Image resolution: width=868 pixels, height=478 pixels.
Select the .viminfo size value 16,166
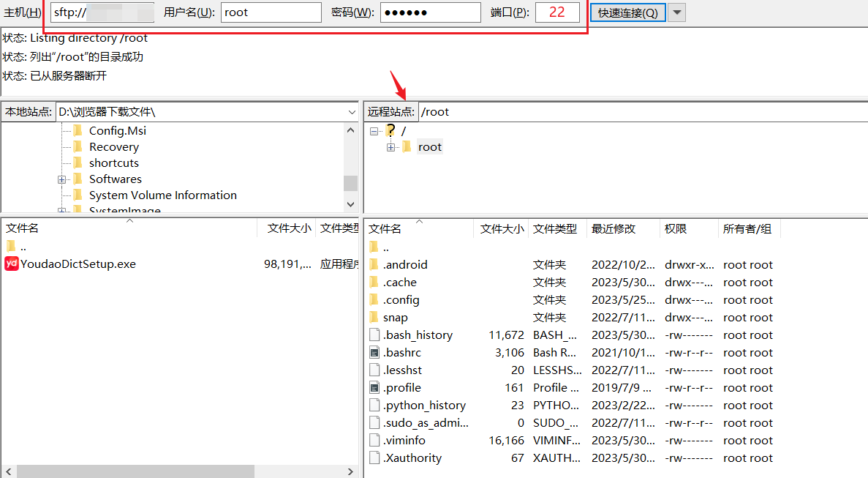click(506, 441)
